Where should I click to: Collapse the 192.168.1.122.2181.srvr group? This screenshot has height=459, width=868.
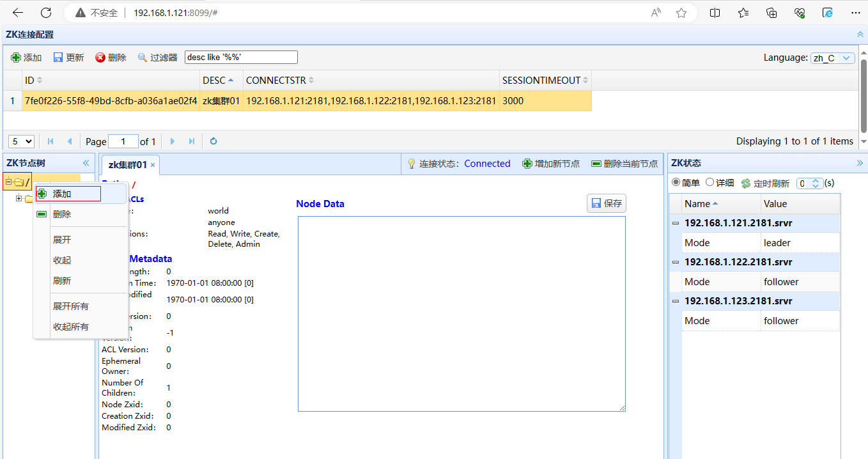675,262
